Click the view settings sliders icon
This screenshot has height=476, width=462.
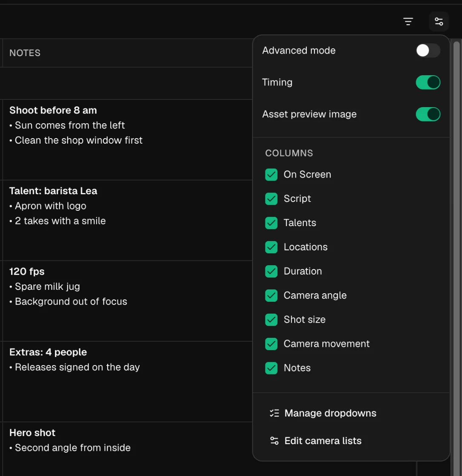point(439,22)
